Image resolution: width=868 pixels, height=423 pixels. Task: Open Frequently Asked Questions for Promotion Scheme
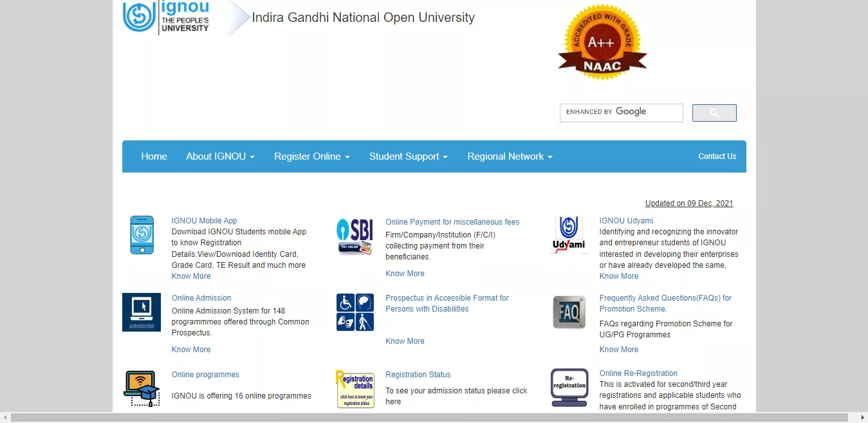[665, 303]
